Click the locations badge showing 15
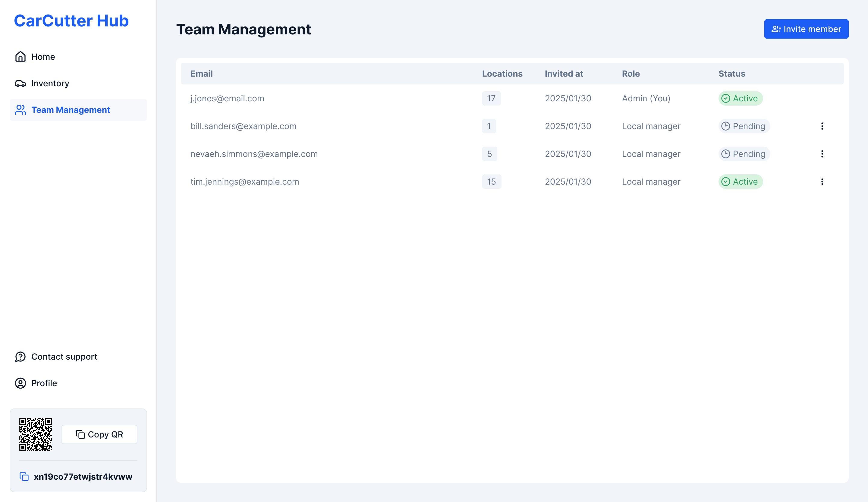Viewport: 868px width, 502px height. pyautogui.click(x=492, y=182)
